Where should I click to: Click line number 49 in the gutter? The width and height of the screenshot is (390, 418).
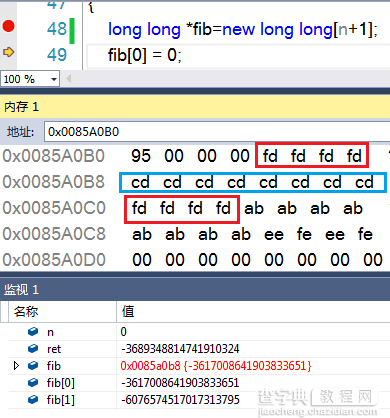pos(57,55)
